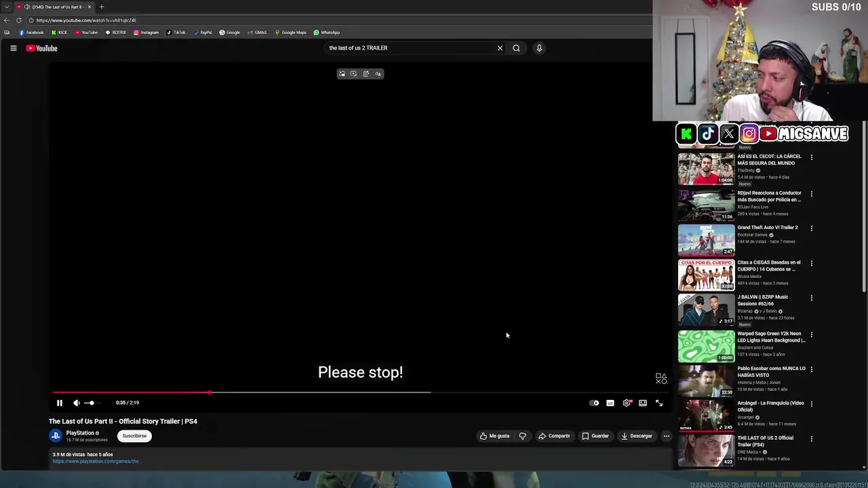Open options for 'RDjavi Reacciona a Conductor' video

pyautogui.click(x=811, y=194)
